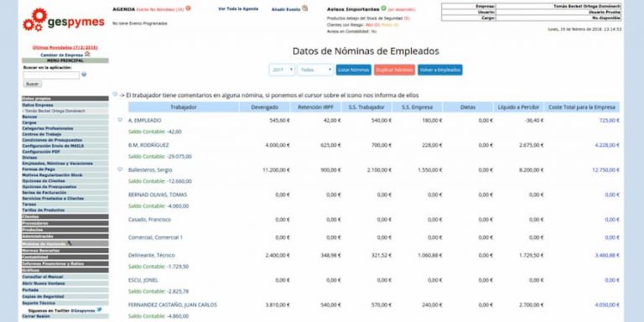Open the Centros de Trabajo menu item
Screen dimensions: 644x322
coord(65,134)
